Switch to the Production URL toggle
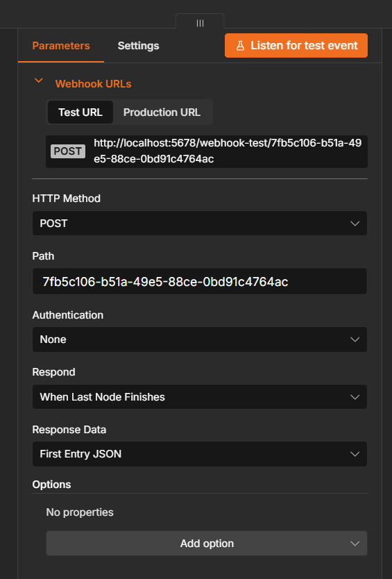 point(162,112)
